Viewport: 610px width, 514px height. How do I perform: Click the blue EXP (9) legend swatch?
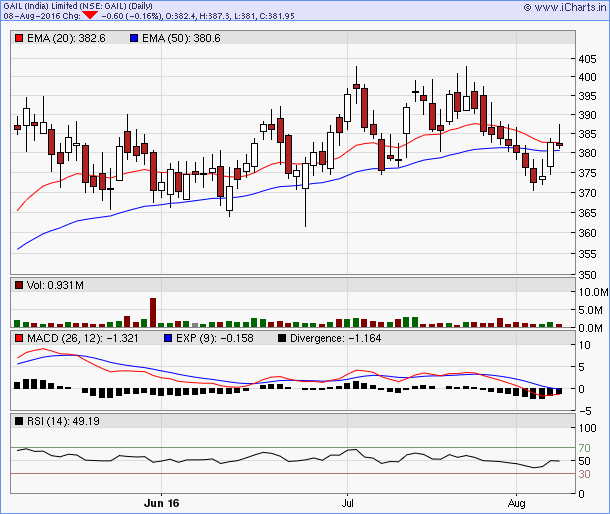(x=168, y=338)
